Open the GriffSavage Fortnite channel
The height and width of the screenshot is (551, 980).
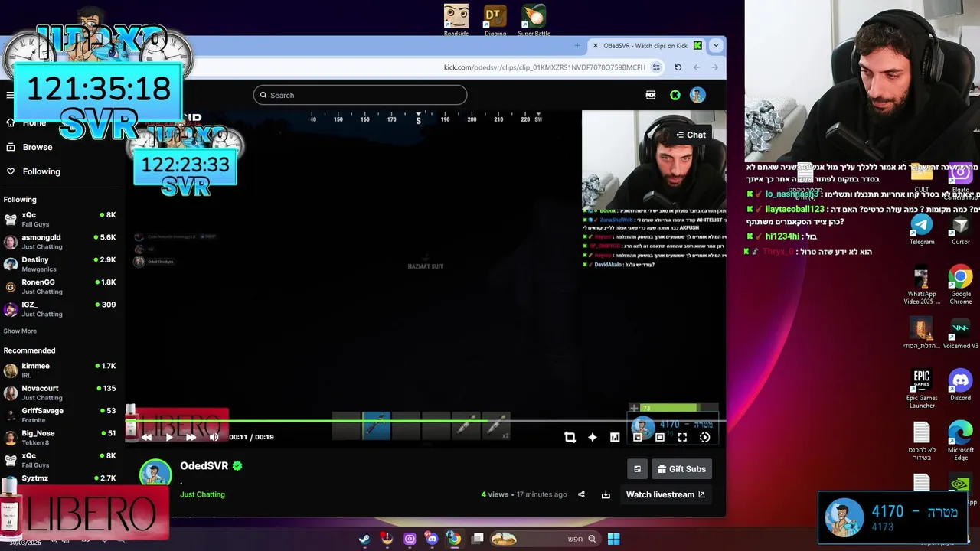pyautogui.click(x=60, y=415)
